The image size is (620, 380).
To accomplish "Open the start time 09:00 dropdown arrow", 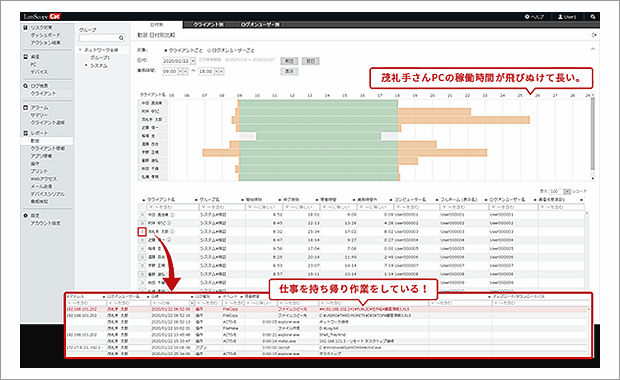I will tap(180, 72).
